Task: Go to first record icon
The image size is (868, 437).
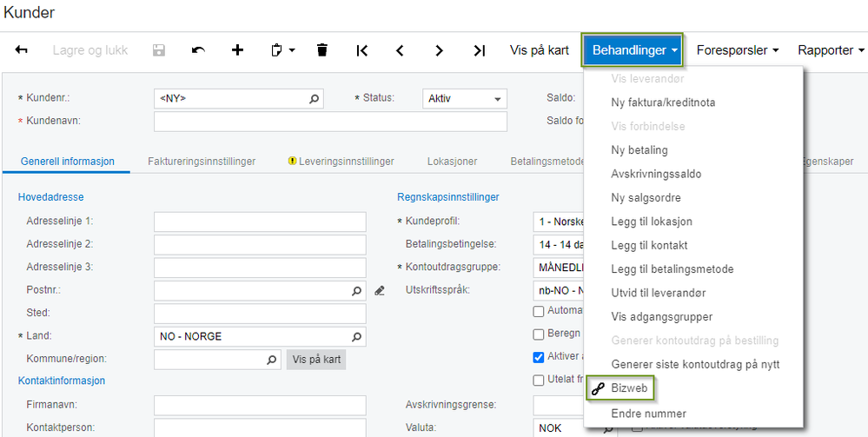Action: (x=361, y=50)
